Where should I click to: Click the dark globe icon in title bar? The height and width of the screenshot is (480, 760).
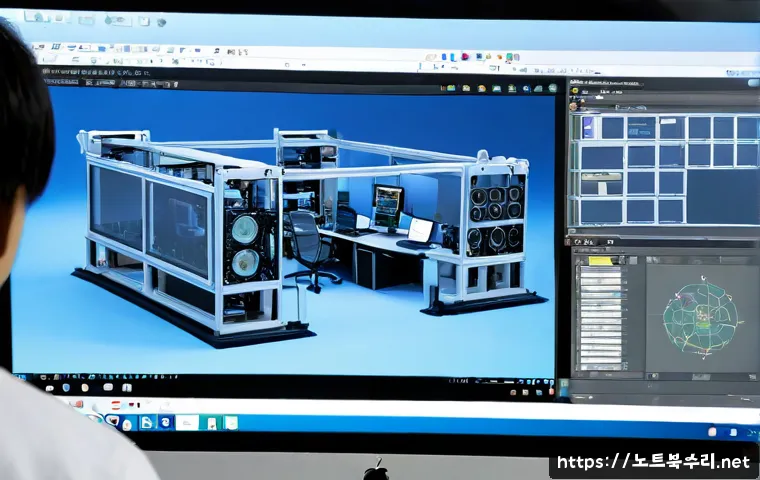click(x=161, y=22)
